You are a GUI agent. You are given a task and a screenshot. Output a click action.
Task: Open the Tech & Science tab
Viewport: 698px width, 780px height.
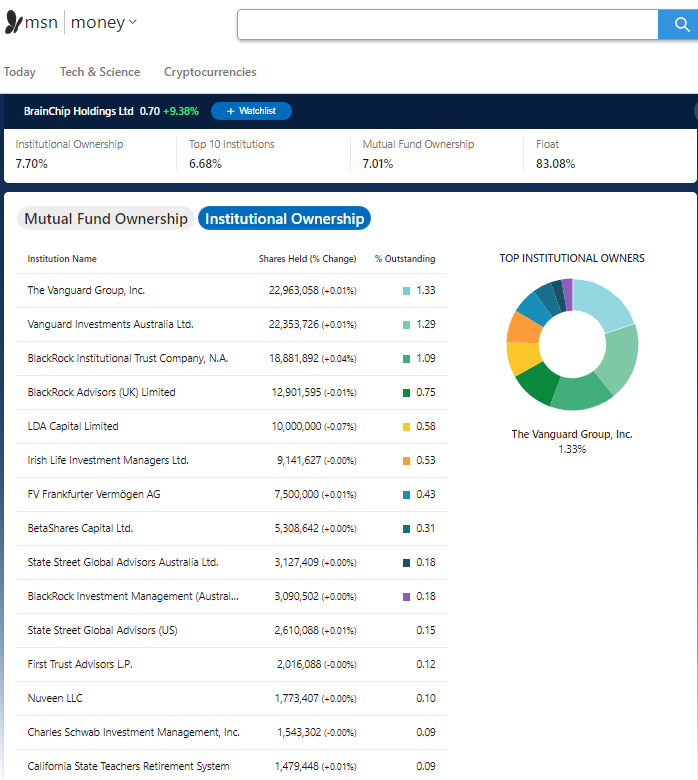tap(100, 72)
